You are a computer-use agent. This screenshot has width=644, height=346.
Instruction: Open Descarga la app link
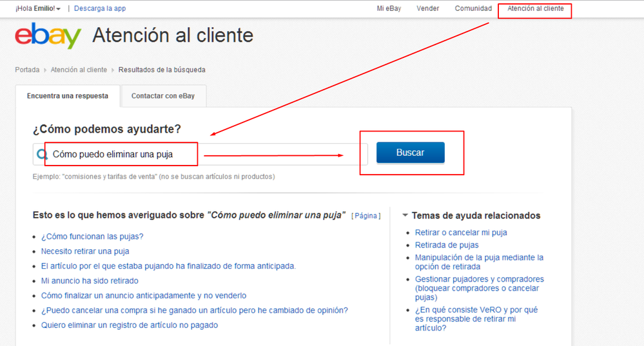(100, 8)
